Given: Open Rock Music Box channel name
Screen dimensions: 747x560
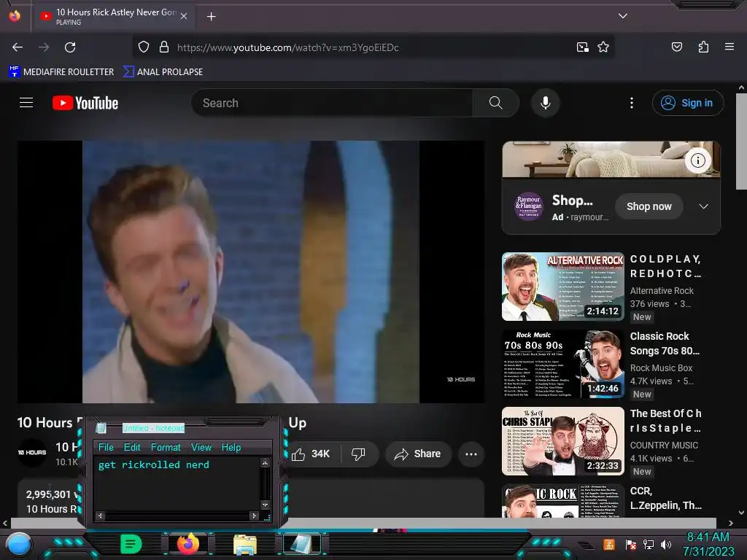Looking at the screenshot, I should click(x=661, y=368).
